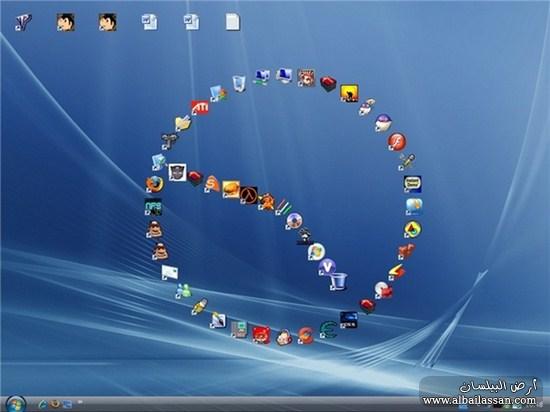Open the purple Y-shaped desktop shortcut

click(24, 22)
